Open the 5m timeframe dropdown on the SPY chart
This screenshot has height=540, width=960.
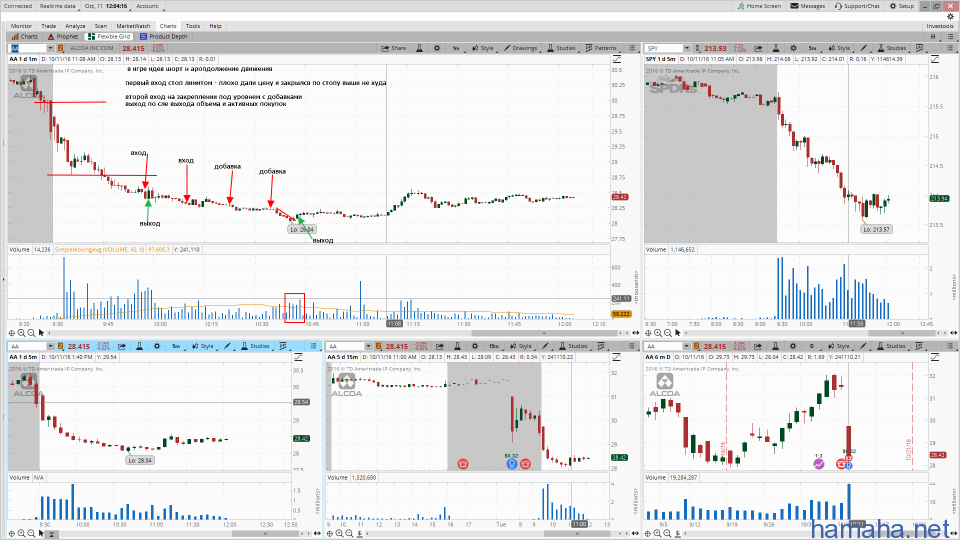point(812,48)
